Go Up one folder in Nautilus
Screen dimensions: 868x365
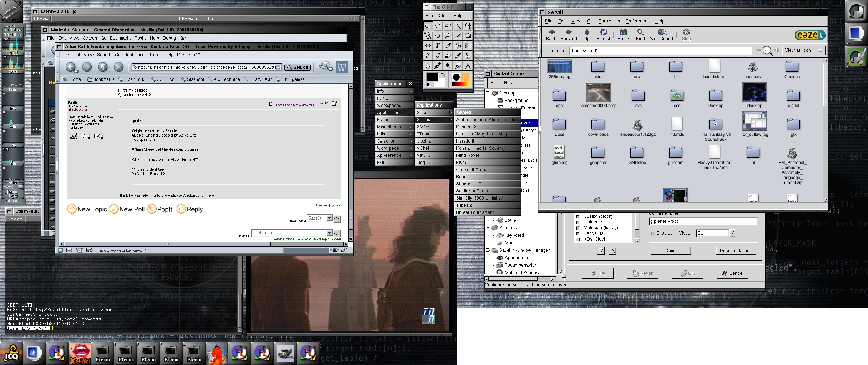click(587, 35)
